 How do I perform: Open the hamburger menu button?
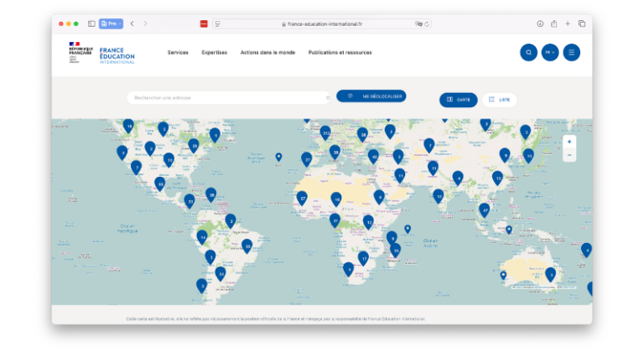pyautogui.click(x=571, y=52)
